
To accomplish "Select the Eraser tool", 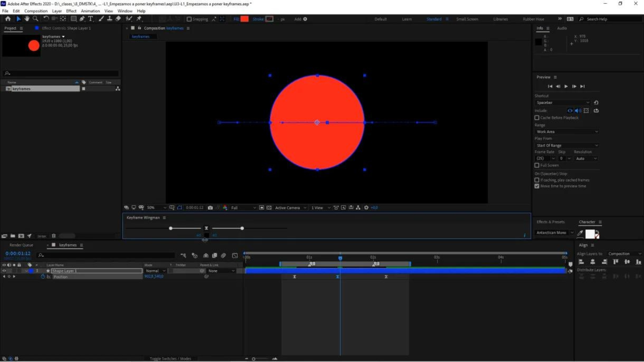I will pyautogui.click(x=118, y=19).
